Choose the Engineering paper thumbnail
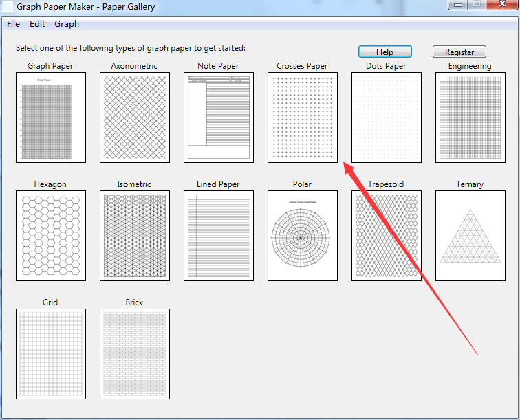The width and height of the screenshot is (520, 420). (x=470, y=118)
